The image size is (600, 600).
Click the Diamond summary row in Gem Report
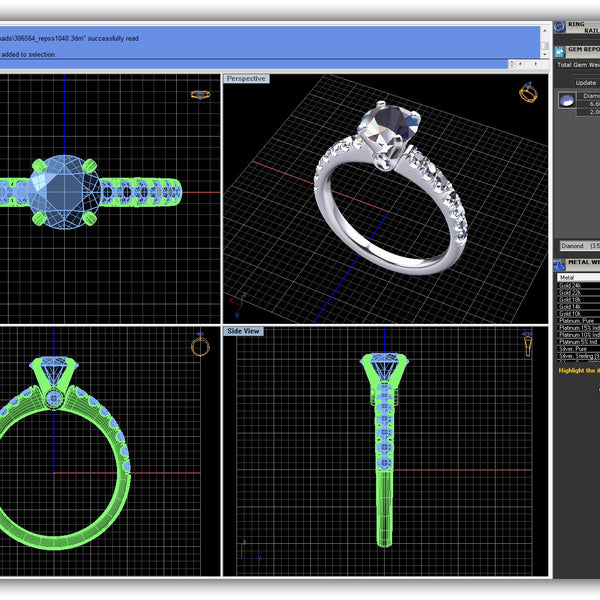tap(576, 244)
